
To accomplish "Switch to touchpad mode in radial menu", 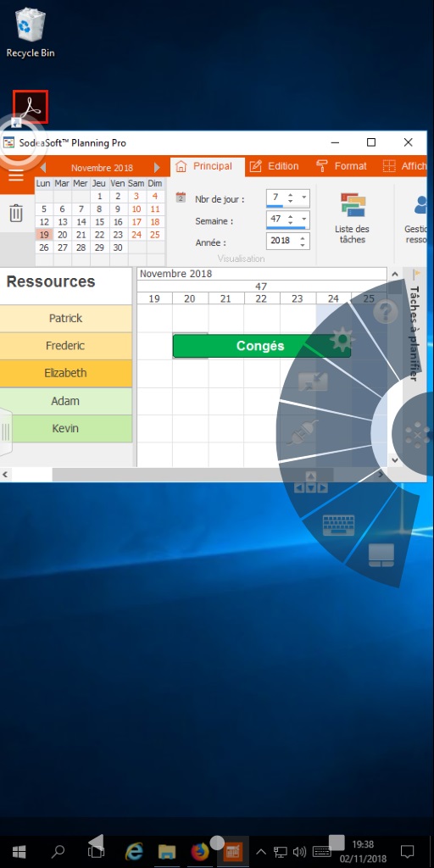I will coord(381,555).
